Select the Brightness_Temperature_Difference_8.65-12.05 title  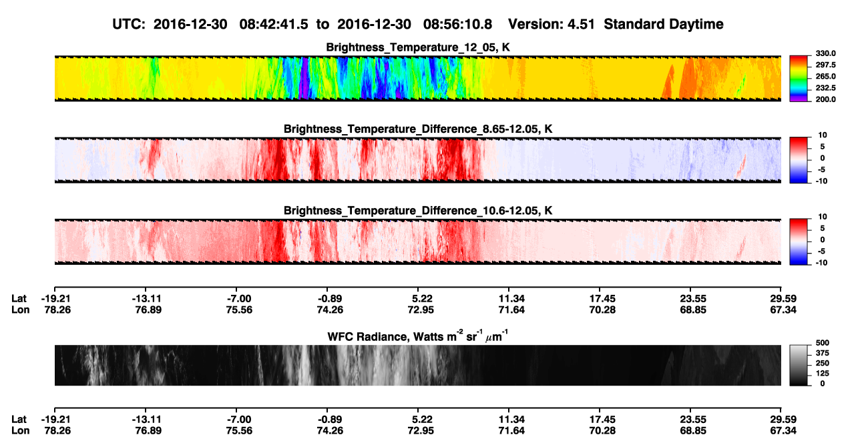pos(418,129)
